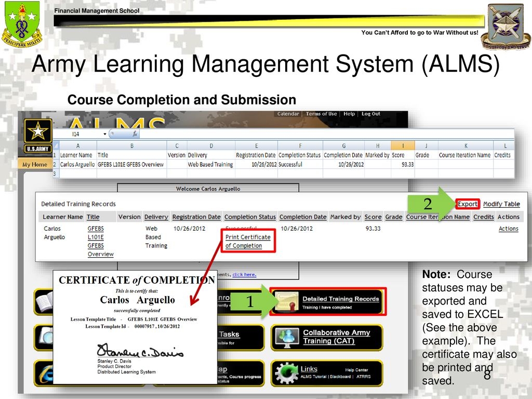The image size is (532, 399).
Task: Sort by the Delivery column header
Action: pyautogui.click(x=156, y=217)
